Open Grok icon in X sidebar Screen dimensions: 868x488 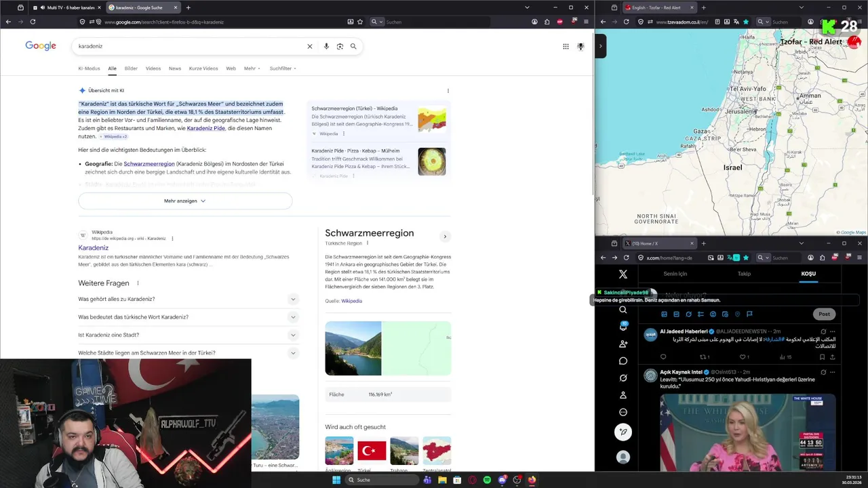point(623,378)
